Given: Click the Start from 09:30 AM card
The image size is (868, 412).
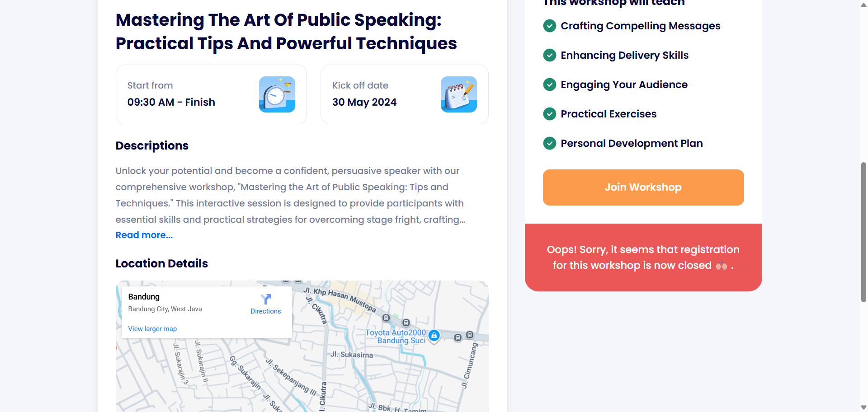Looking at the screenshot, I should (211, 94).
